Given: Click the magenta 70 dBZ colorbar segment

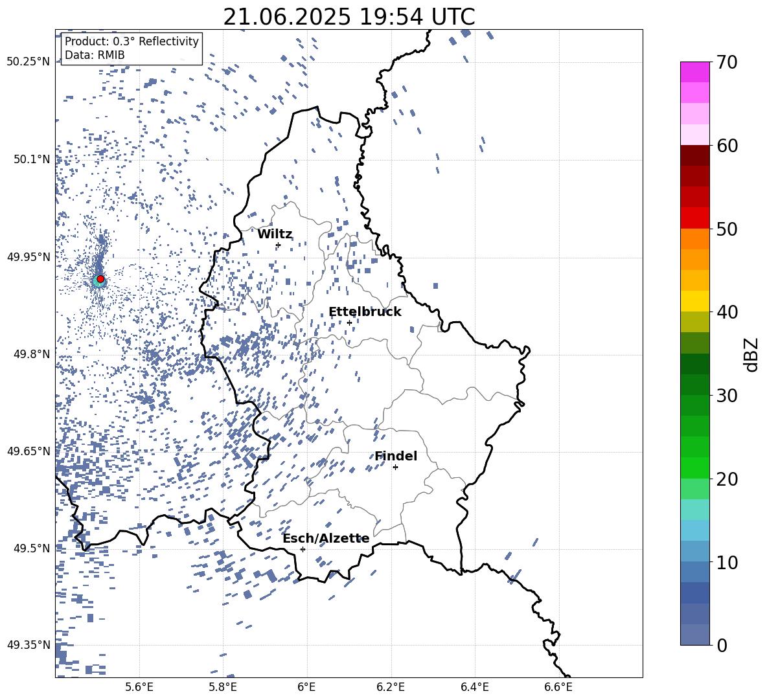Looking at the screenshot, I should coord(695,72).
